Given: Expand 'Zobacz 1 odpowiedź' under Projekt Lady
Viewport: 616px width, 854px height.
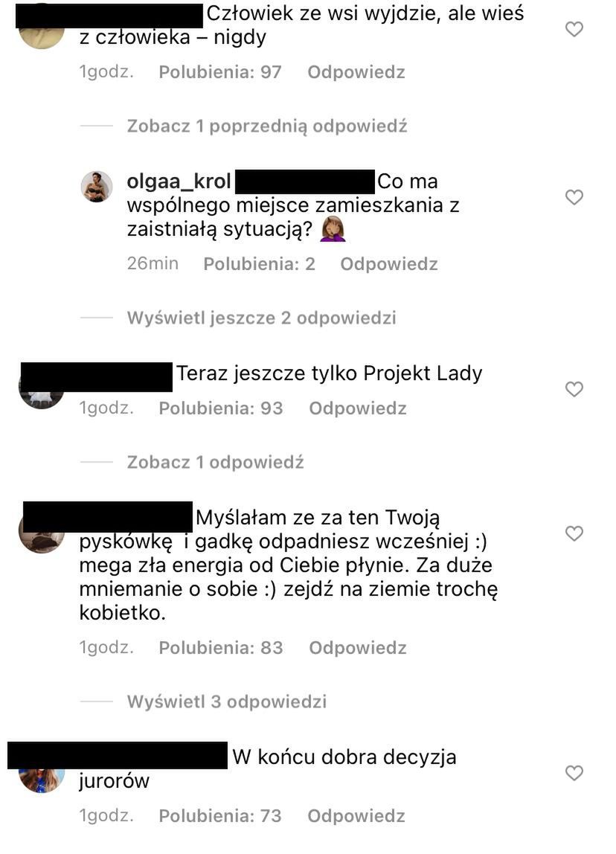Looking at the screenshot, I should 215,463.
